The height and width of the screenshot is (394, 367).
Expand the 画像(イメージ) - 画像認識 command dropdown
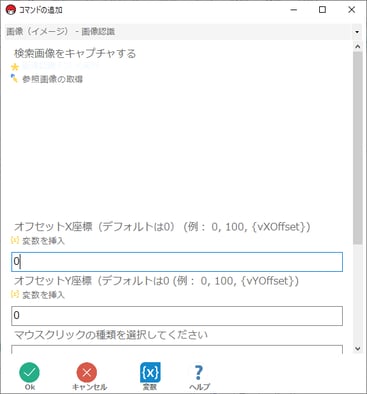tap(183, 32)
